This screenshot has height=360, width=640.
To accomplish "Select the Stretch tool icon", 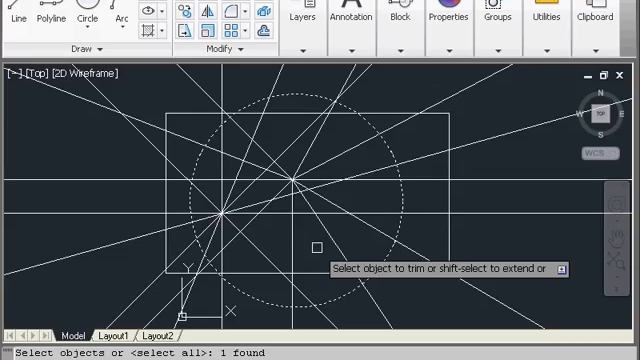I will (184, 31).
